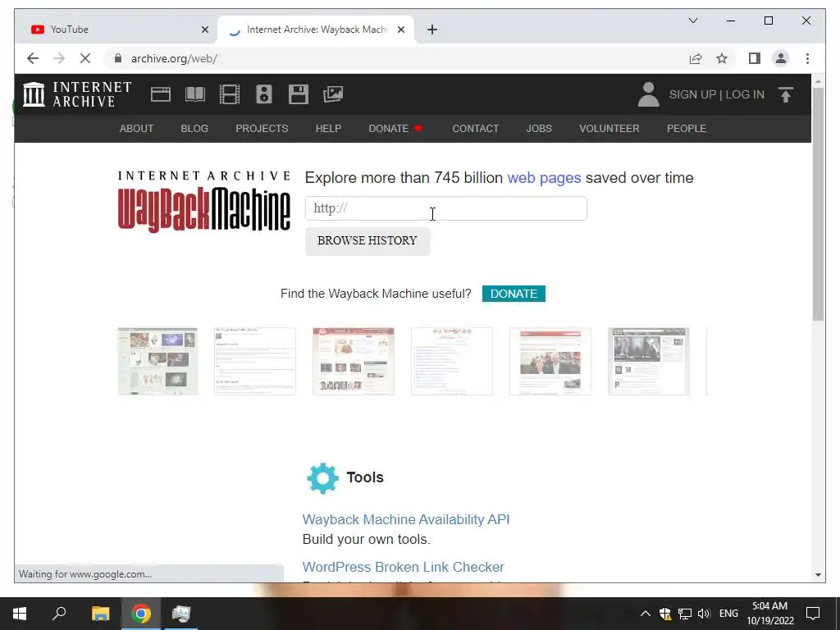Click the BROWSE HISTORY button
The width and height of the screenshot is (840, 630).
point(367,241)
